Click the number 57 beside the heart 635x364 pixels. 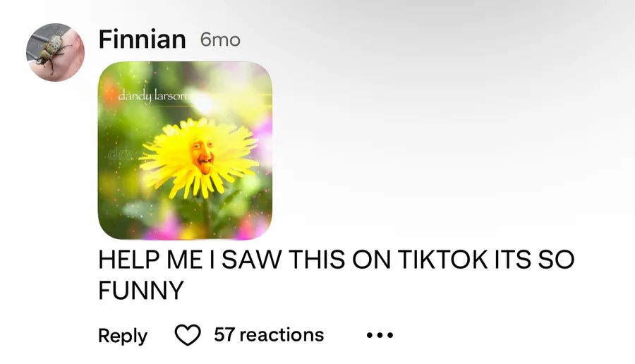pos(224,335)
